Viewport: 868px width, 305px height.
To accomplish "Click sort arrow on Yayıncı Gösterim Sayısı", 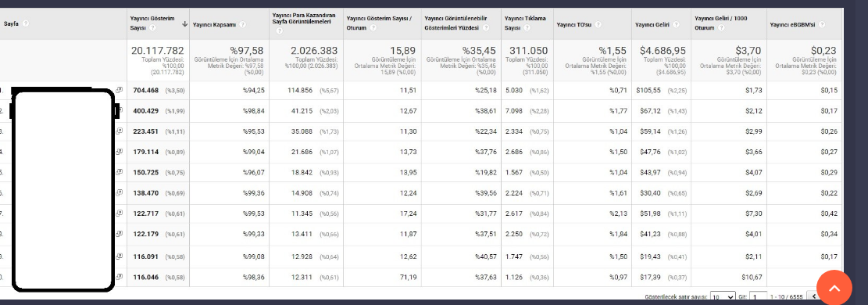I will pos(184,23).
